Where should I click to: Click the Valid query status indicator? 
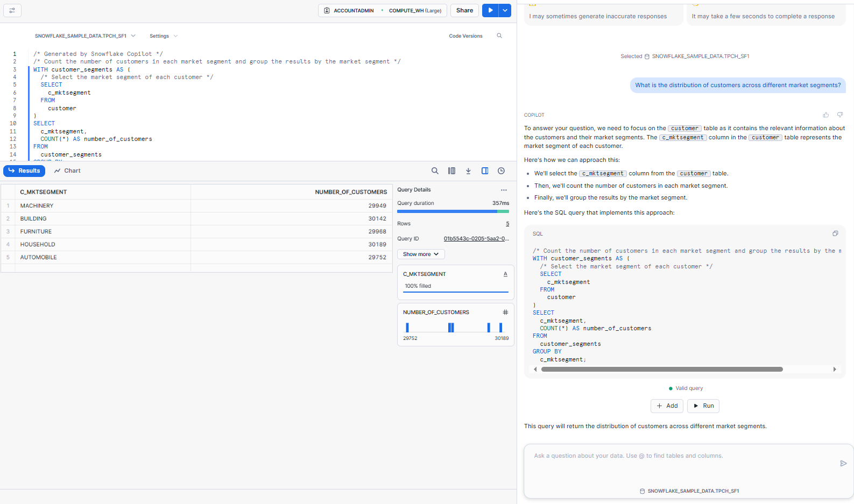(x=685, y=388)
